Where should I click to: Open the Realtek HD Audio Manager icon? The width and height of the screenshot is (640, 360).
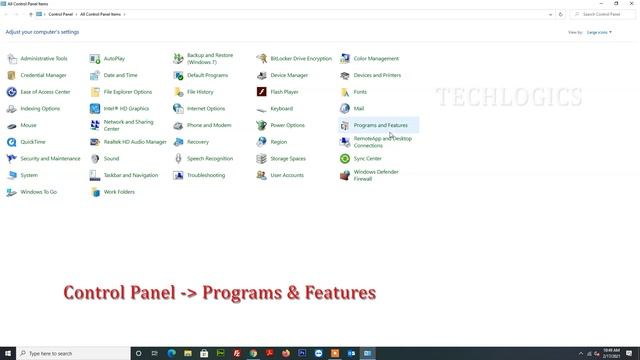click(95, 142)
